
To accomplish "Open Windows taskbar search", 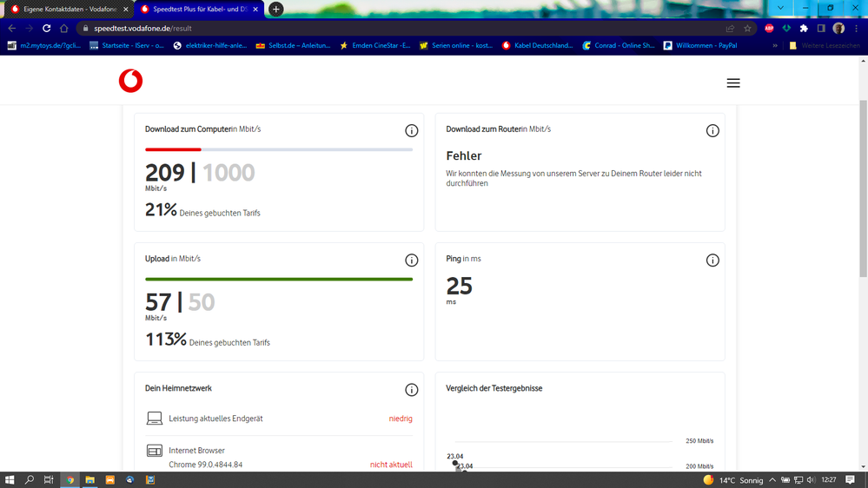I will (x=30, y=479).
